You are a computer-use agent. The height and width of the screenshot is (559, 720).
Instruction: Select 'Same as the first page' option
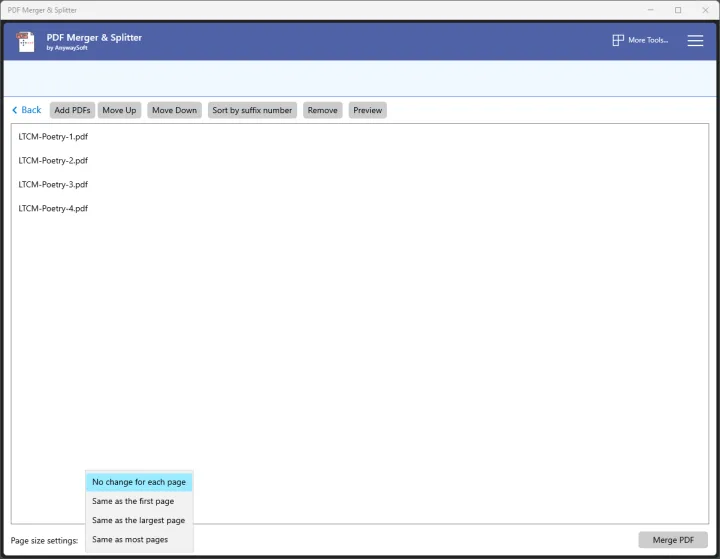(x=133, y=501)
